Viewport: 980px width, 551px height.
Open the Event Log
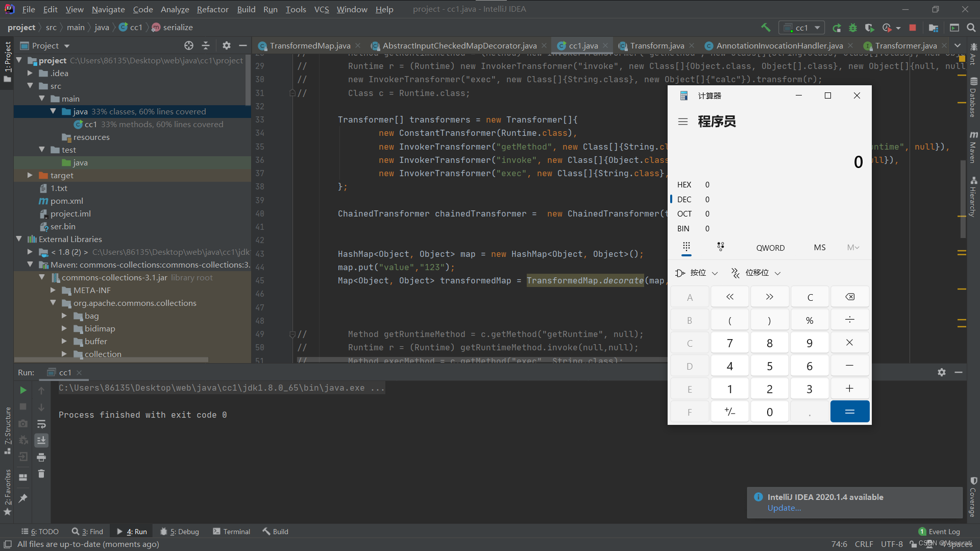click(939, 532)
